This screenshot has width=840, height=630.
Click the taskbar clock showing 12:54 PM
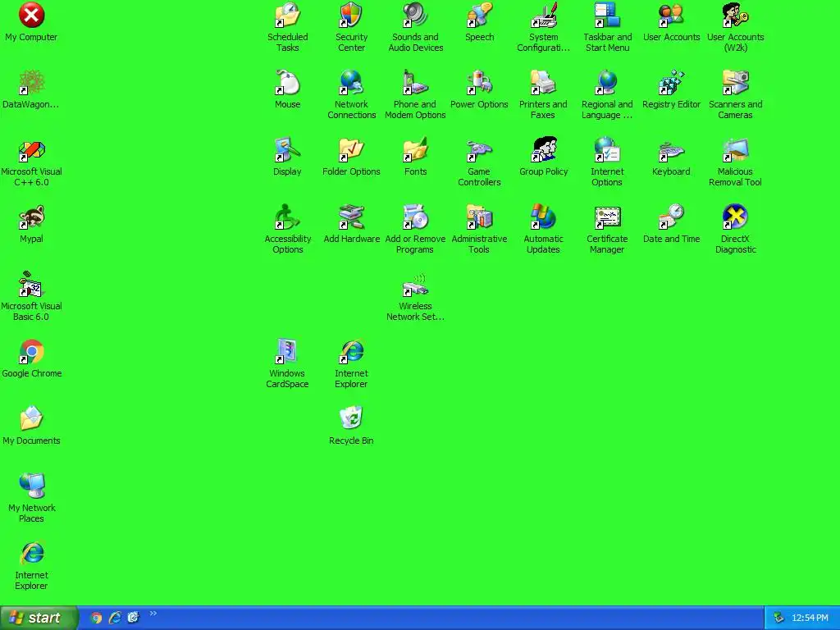pyautogui.click(x=810, y=618)
